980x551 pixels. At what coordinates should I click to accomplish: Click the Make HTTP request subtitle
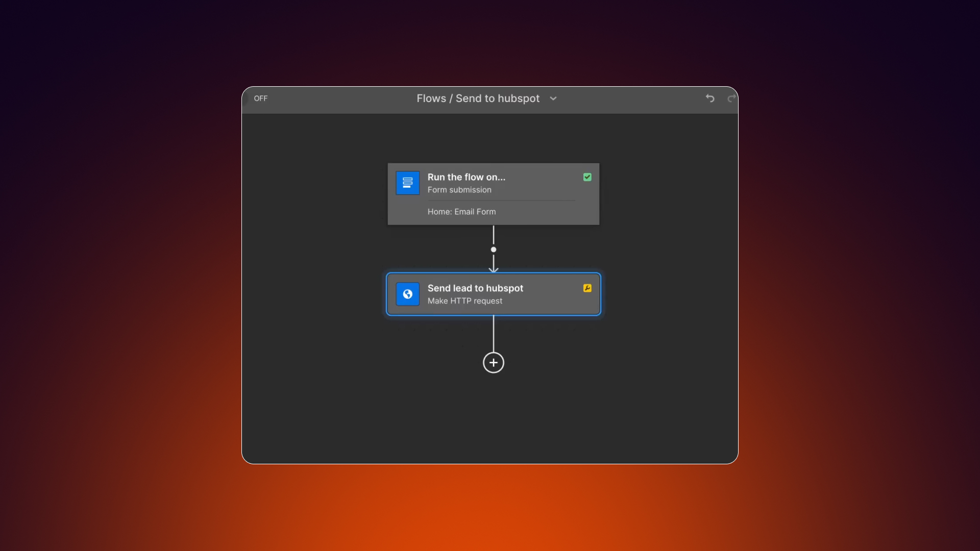pos(464,301)
